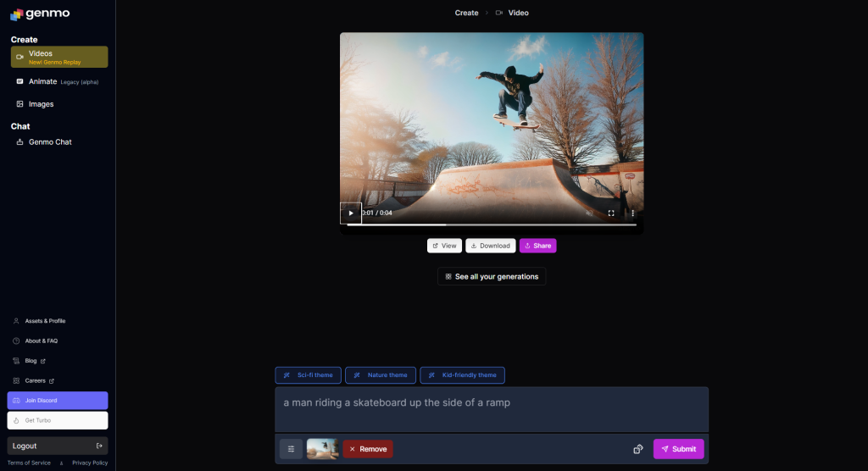Viewport: 868px width, 471px height.
Task: Open Terms of Service
Action: pyautogui.click(x=29, y=463)
